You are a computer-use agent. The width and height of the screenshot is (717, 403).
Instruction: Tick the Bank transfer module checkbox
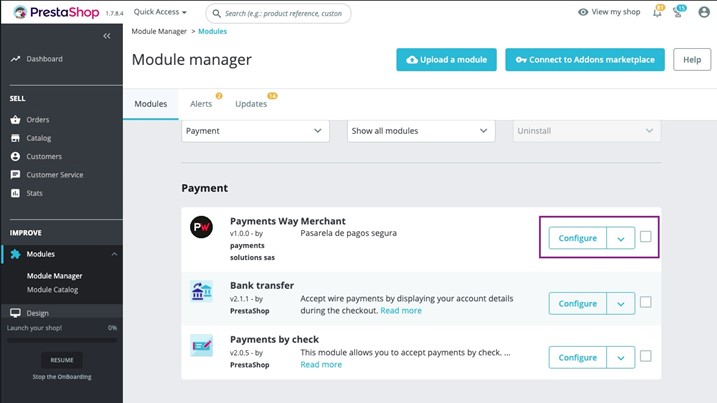(645, 302)
